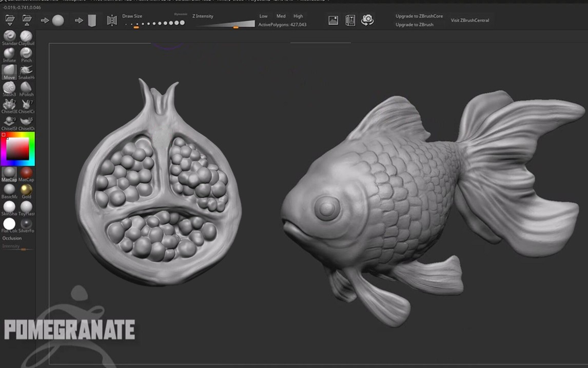
Task: Select the hPolish brush
Action: click(26, 87)
